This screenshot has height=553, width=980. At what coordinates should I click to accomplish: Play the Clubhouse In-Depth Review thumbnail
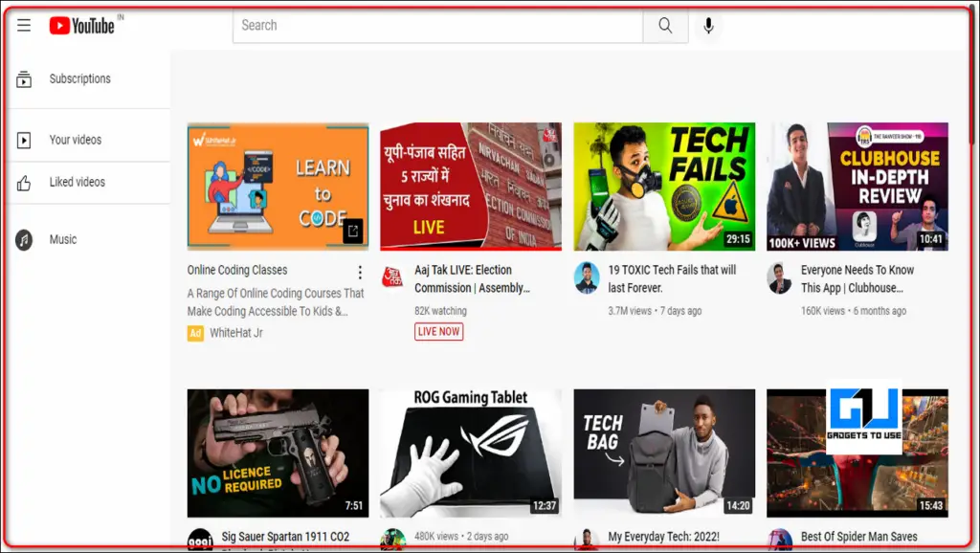(x=857, y=187)
